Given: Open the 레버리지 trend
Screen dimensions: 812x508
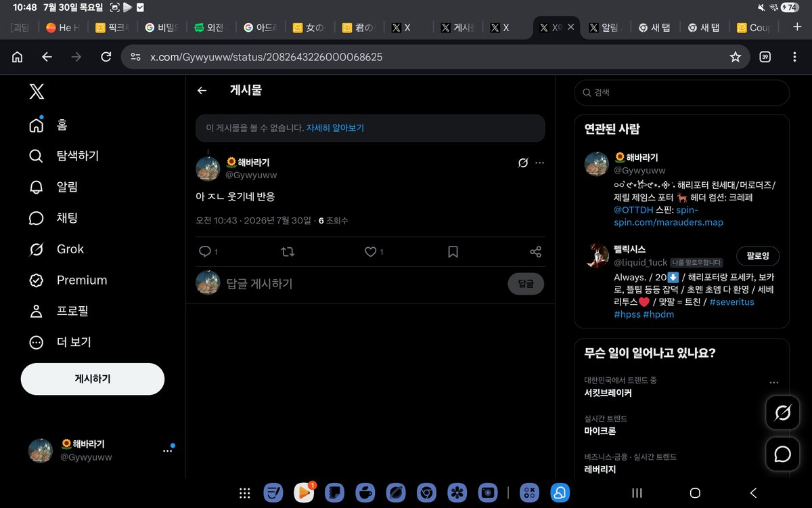Looking at the screenshot, I should (600, 469).
